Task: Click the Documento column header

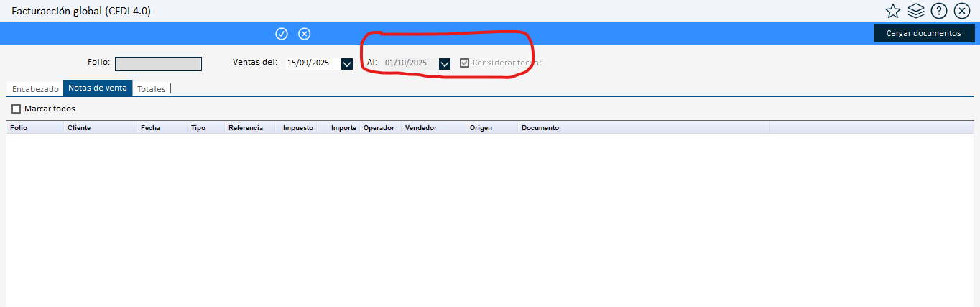Action: point(540,128)
